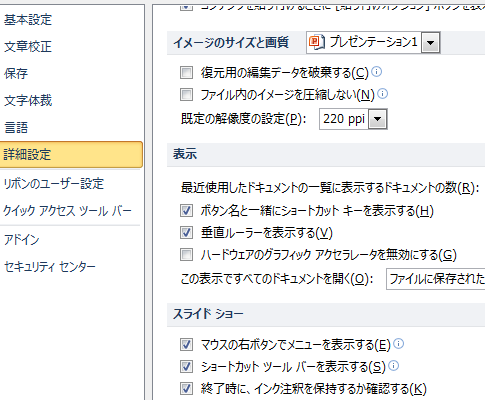Viewport: 485px width, 410px height.
Task: Open the 基本設定 category
Action: point(28,20)
